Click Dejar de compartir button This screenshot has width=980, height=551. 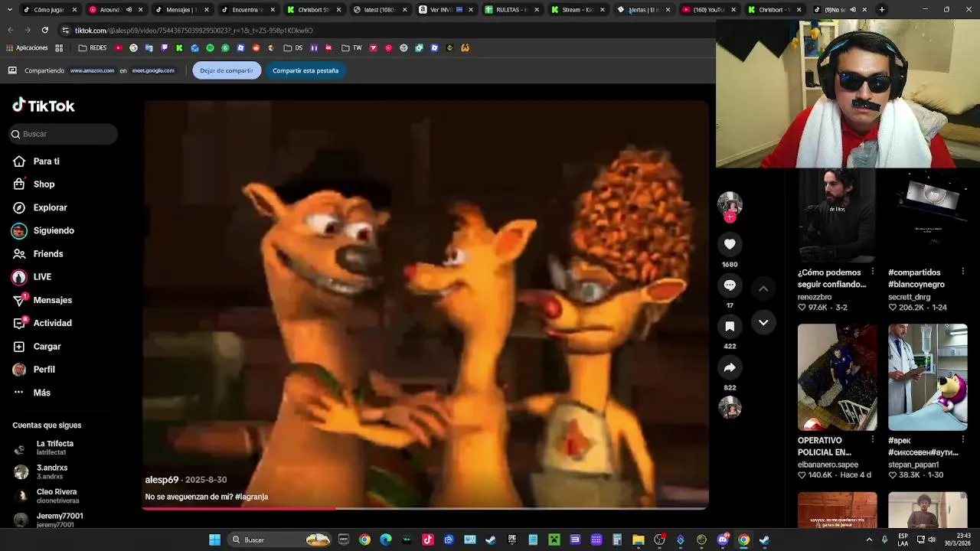[x=227, y=70]
